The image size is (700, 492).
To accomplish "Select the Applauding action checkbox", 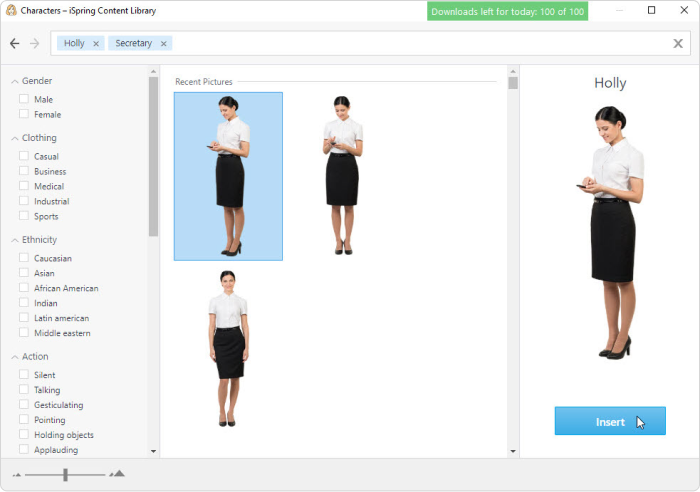I will pos(24,449).
